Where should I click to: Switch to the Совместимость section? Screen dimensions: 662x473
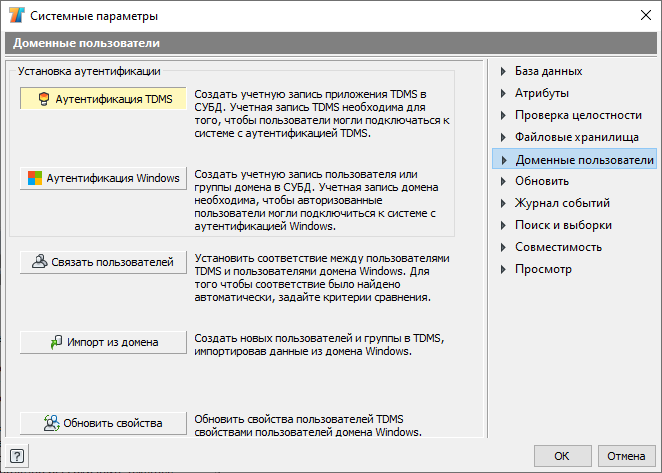point(558,247)
